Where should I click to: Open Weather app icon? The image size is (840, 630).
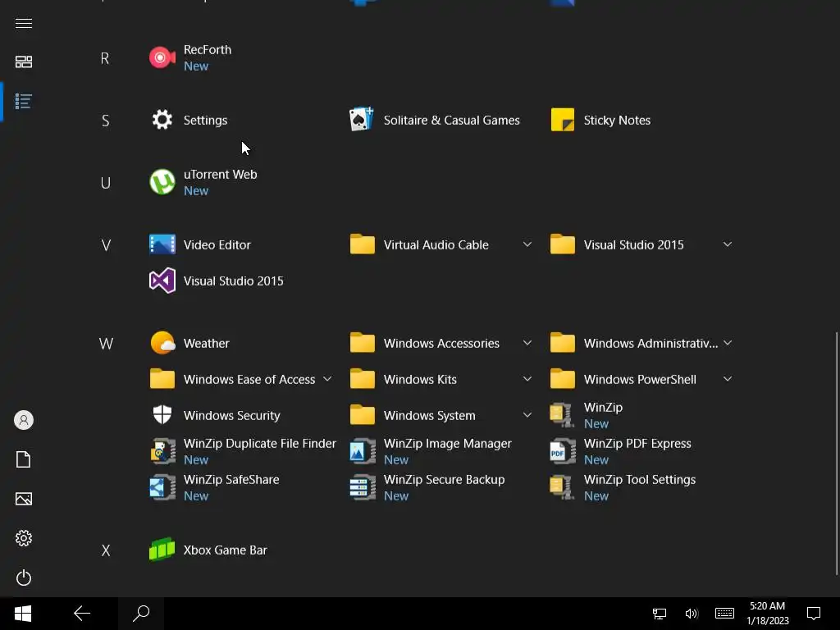click(162, 344)
